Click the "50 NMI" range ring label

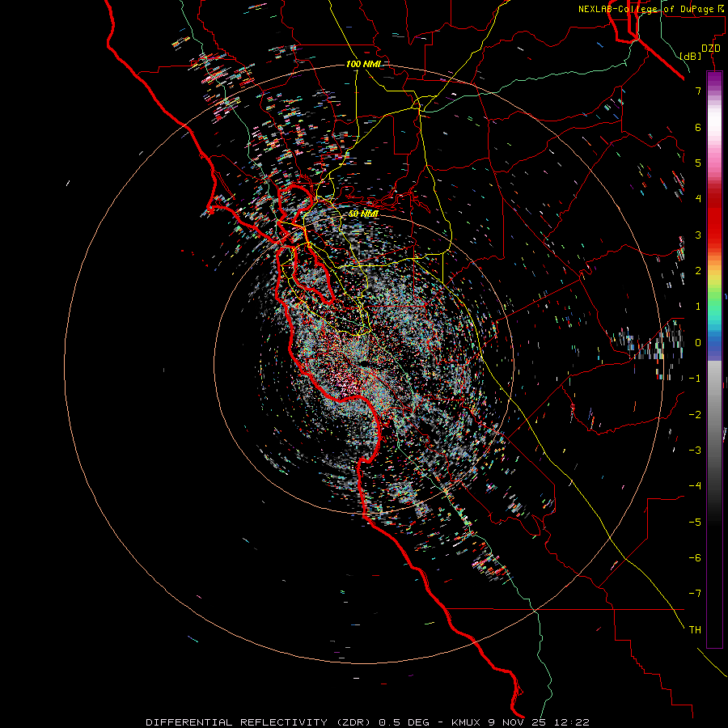[x=363, y=214]
